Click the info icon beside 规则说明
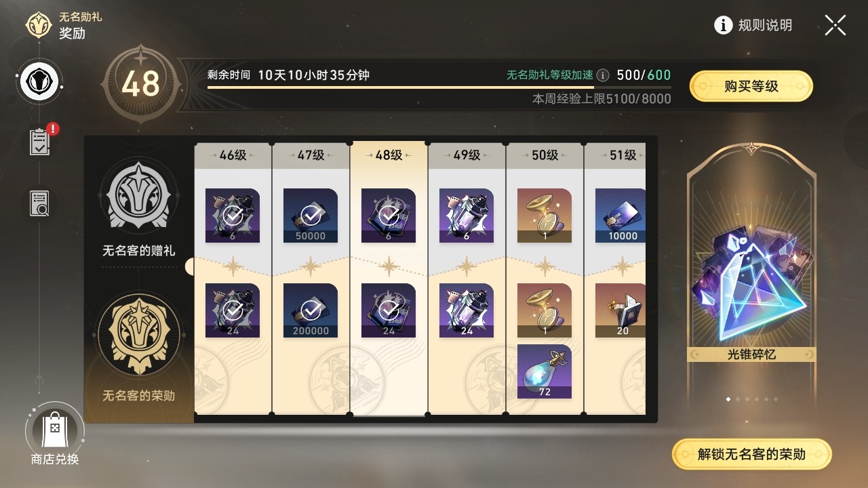This screenshot has height=488, width=868. pyautogui.click(x=724, y=25)
